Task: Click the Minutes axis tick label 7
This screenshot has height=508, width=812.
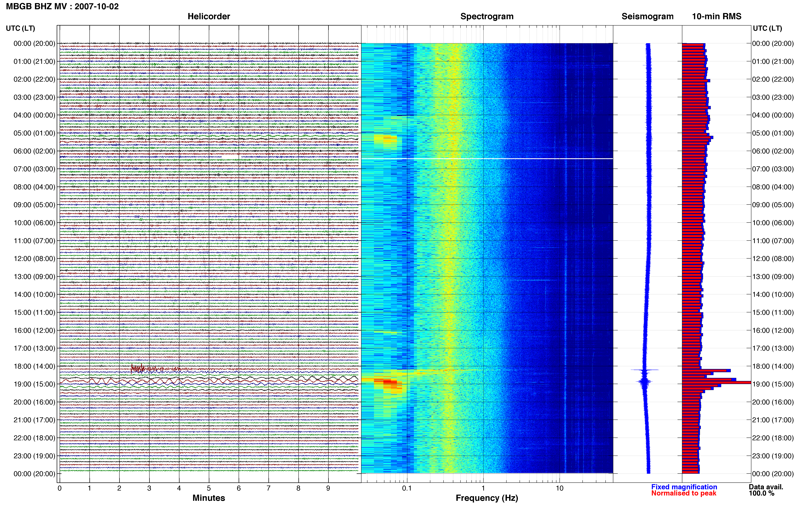Action: (x=269, y=488)
